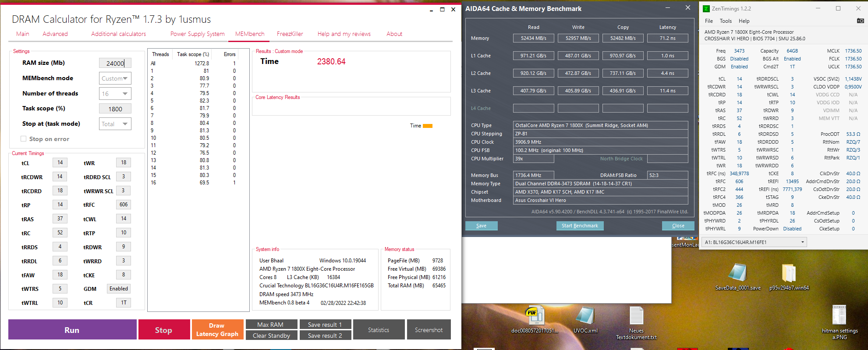Click the orange Time legend swatch
Screen dimensions: 868x350
(x=428, y=126)
